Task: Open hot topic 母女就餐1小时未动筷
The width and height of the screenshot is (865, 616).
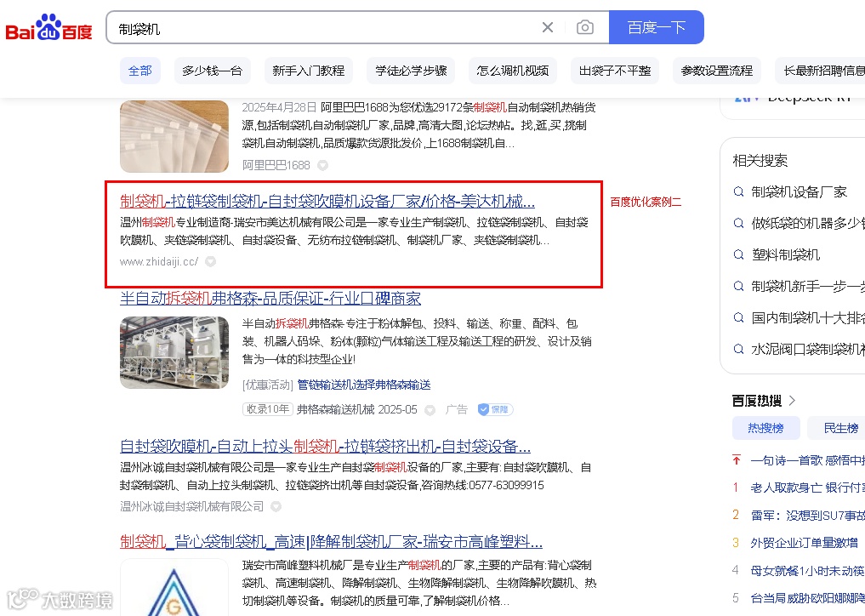Action: tap(808, 571)
